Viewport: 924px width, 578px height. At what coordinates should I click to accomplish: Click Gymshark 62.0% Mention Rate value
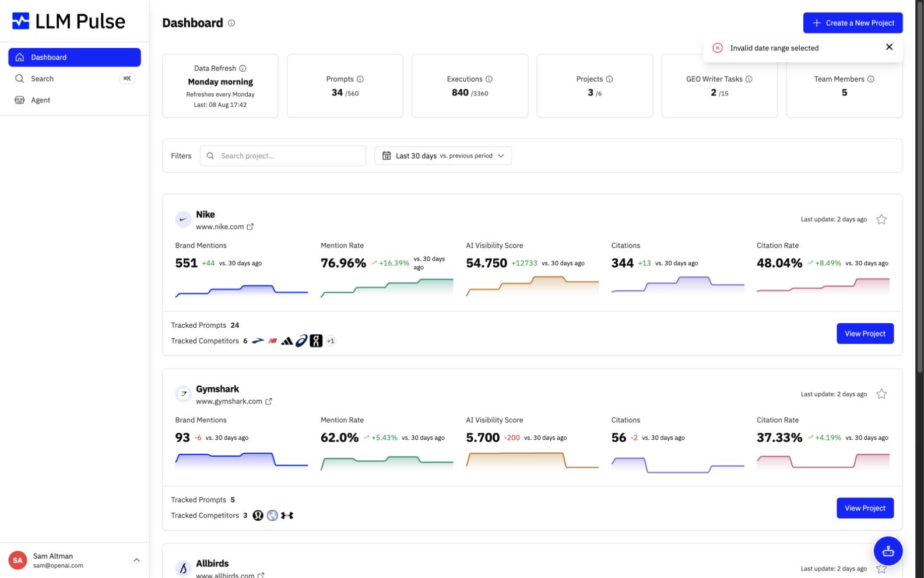339,437
